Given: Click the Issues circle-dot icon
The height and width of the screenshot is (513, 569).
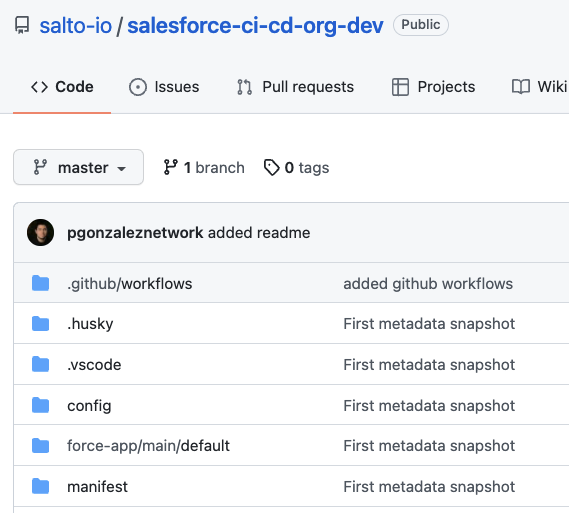Looking at the screenshot, I should click(x=138, y=87).
